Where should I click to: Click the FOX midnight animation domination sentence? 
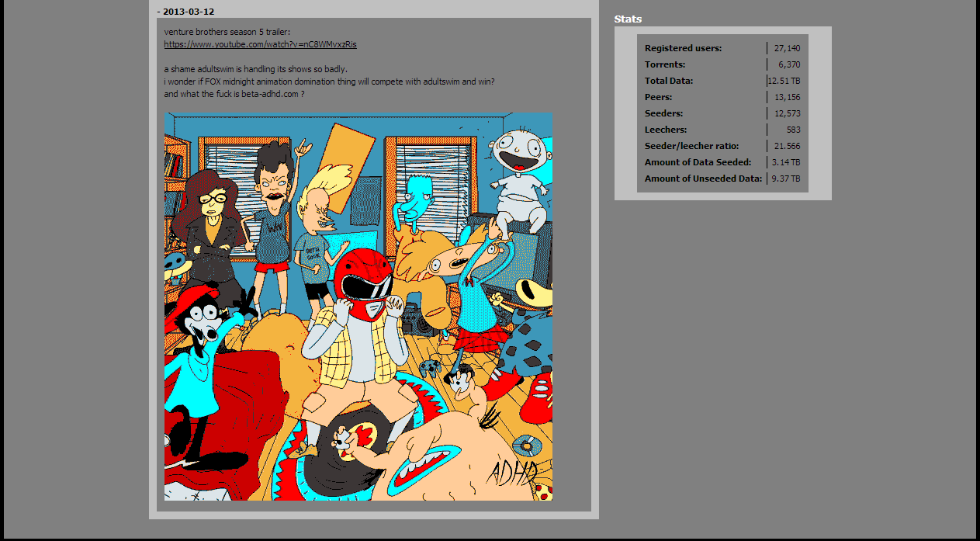pyautogui.click(x=330, y=81)
